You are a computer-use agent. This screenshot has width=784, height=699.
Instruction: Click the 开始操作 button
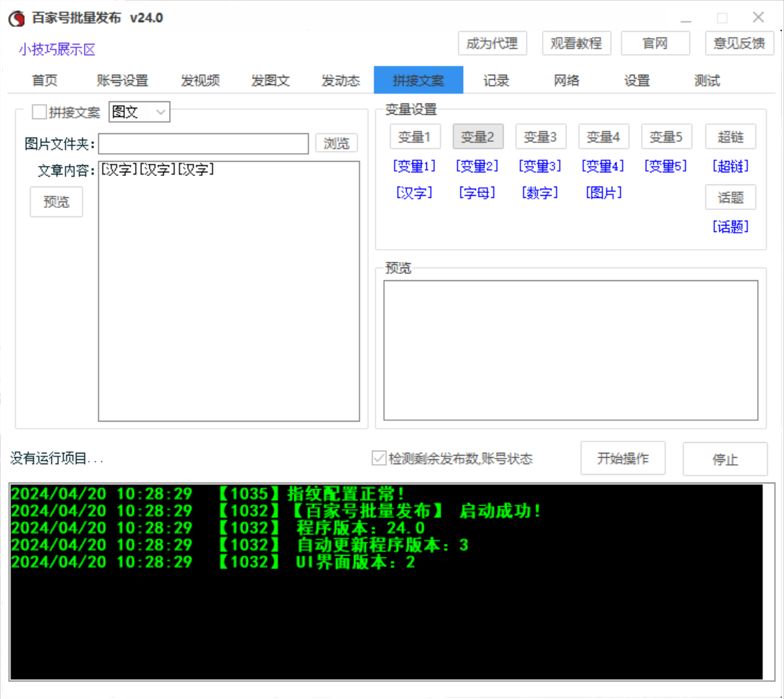point(623,458)
